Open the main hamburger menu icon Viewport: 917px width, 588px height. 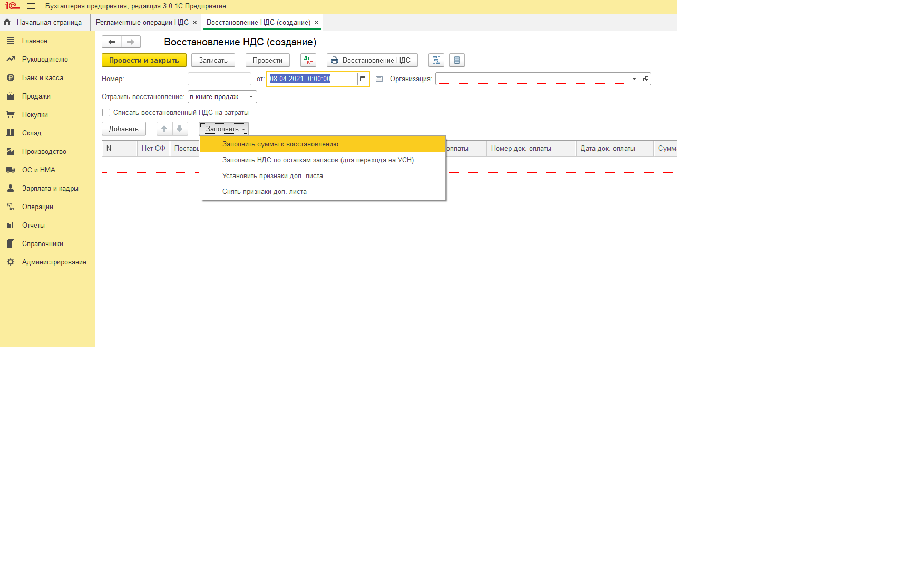tap(31, 6)
